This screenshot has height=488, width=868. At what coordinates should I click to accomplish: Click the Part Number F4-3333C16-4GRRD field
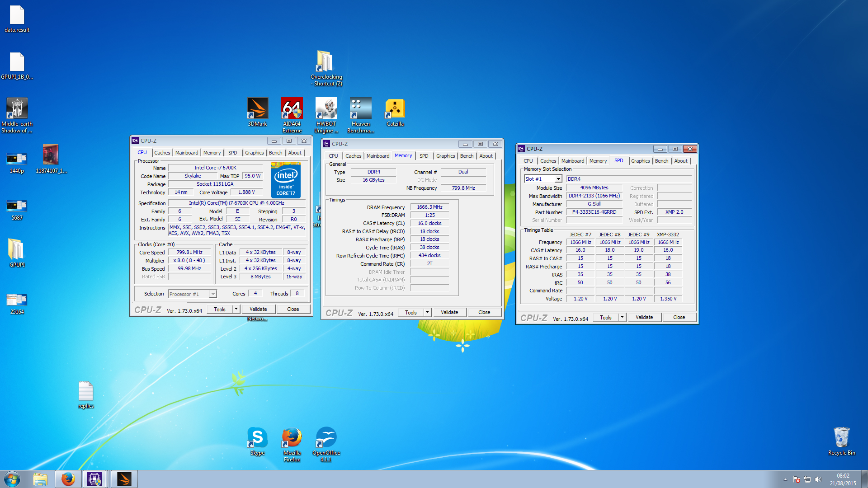click(594, 212)
